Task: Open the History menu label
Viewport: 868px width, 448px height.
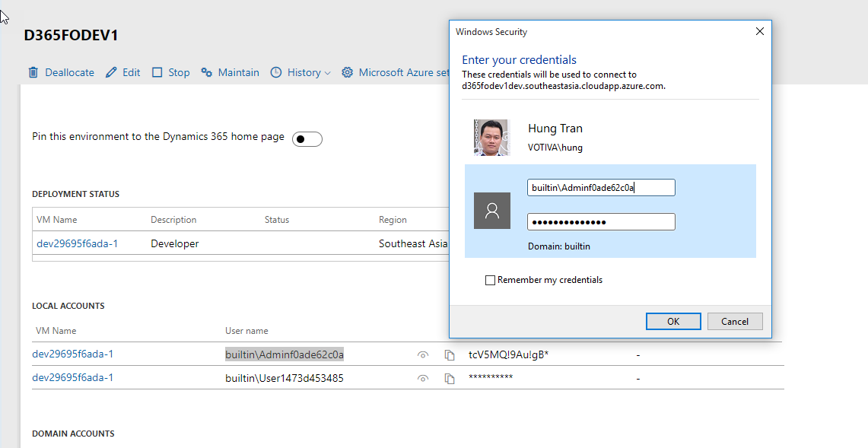Action: [x=304, y=72]
